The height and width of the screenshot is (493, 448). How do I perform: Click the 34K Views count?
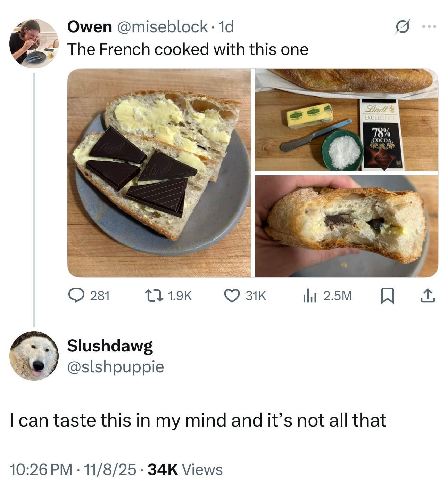[x=185, y=469]
